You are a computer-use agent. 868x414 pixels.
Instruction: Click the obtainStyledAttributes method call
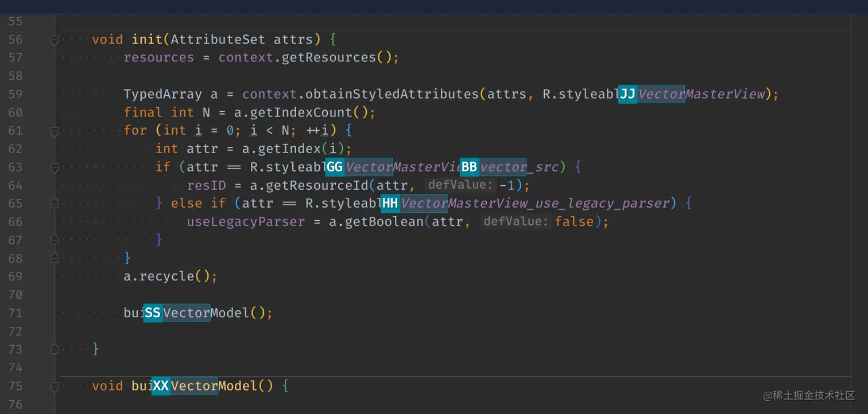[x=392, y=94]
